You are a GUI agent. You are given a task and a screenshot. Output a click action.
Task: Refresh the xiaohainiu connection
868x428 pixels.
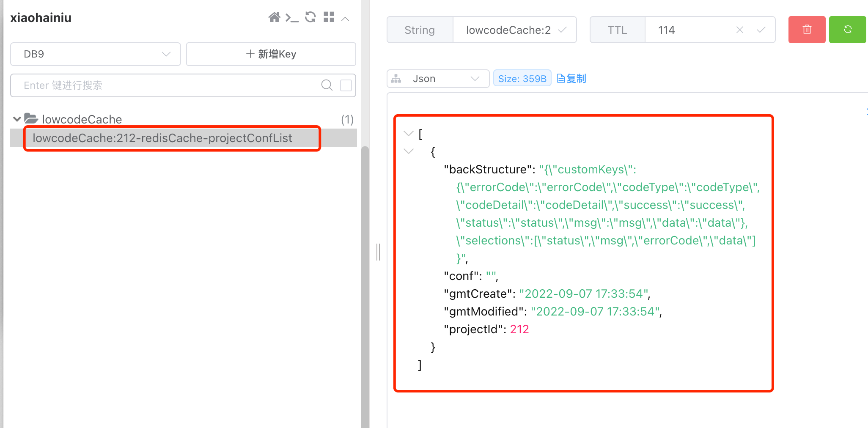310,17
